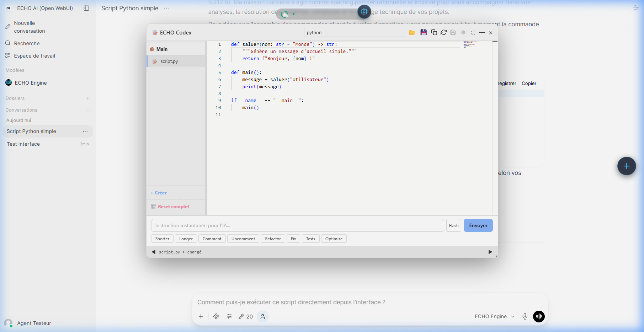Viewport: 644px width, 332px height.
Task: Apply the Refactor quick action
Action: (273, 239)
